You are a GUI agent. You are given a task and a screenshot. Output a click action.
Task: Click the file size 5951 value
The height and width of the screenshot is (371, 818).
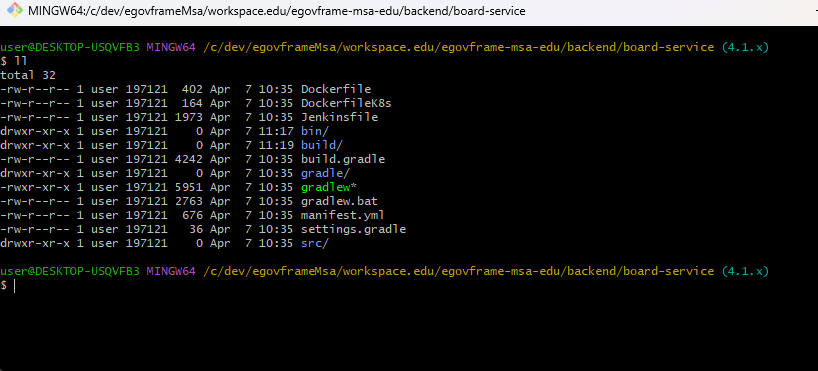point(189,187)
